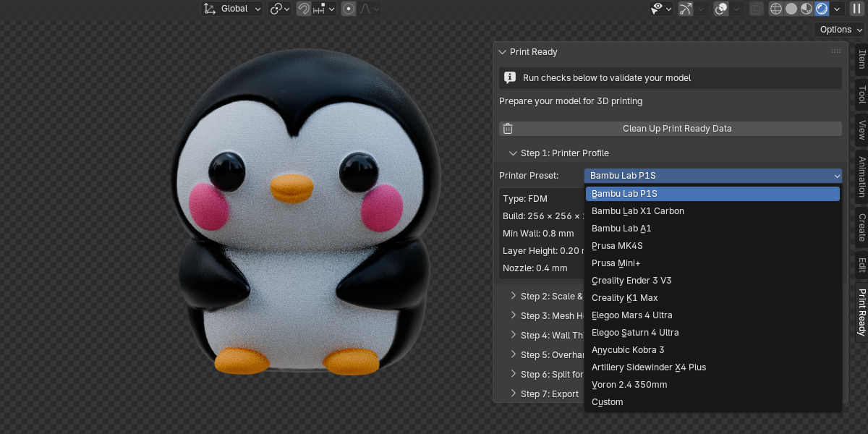The image size is (868, 434).
Task: Open the Options dropdown
Action: tap(840, 30)
